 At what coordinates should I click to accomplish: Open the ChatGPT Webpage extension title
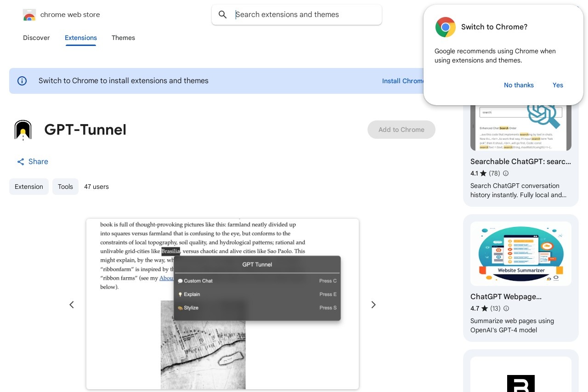click(506, 297)
